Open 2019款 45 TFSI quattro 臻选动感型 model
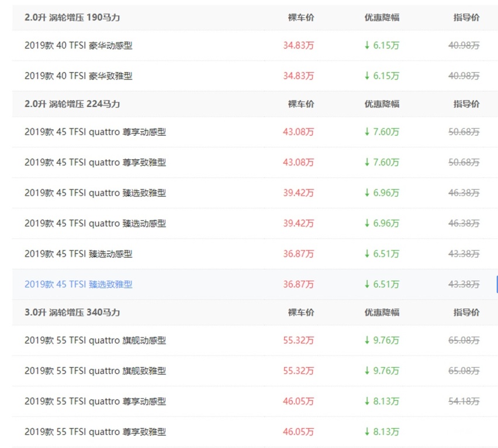The width and height of the screenshot is (498, 448). (95, 223)
